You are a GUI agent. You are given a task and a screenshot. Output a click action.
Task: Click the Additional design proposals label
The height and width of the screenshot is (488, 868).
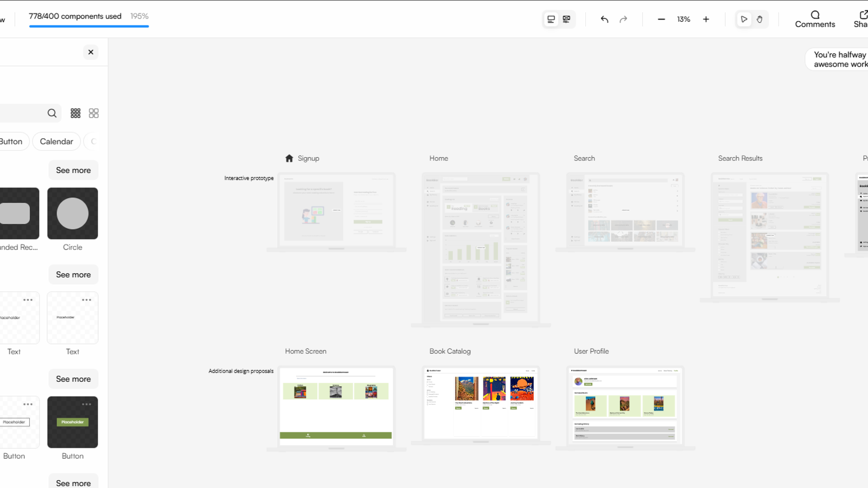pyautogui.click(x=241, y=371)
